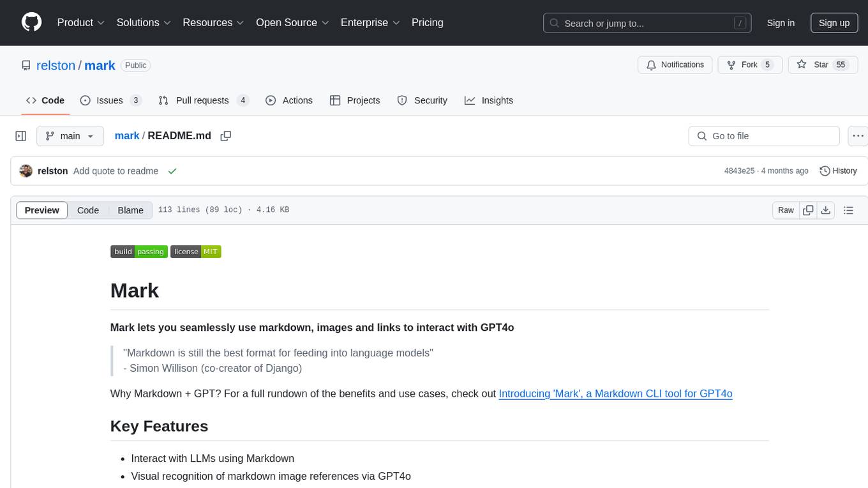Click the Notifications bell button
The image size is (868, 488).
point(675,65)
